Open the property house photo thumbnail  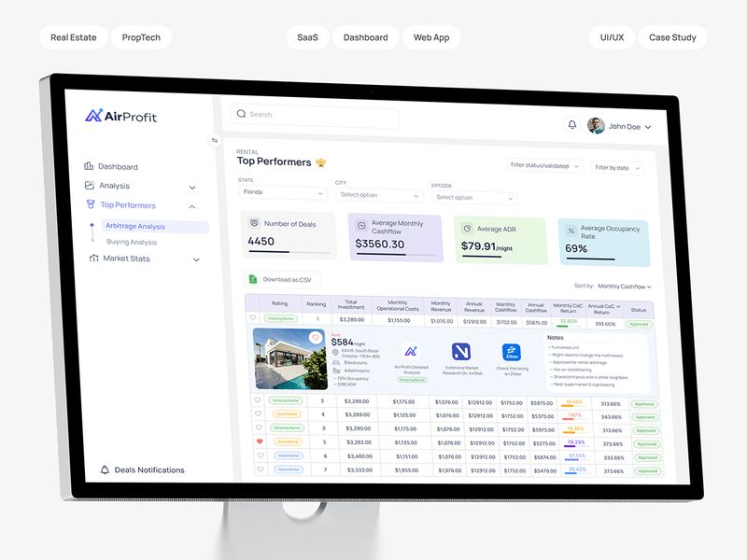click(289, 358)
